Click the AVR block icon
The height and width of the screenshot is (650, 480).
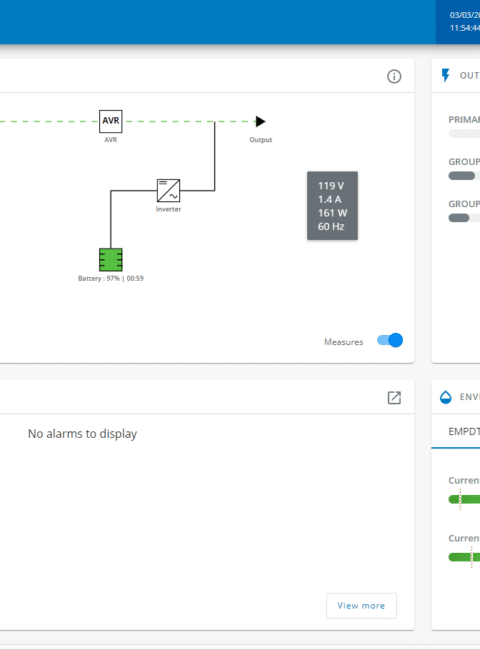(x=111, y=121)
